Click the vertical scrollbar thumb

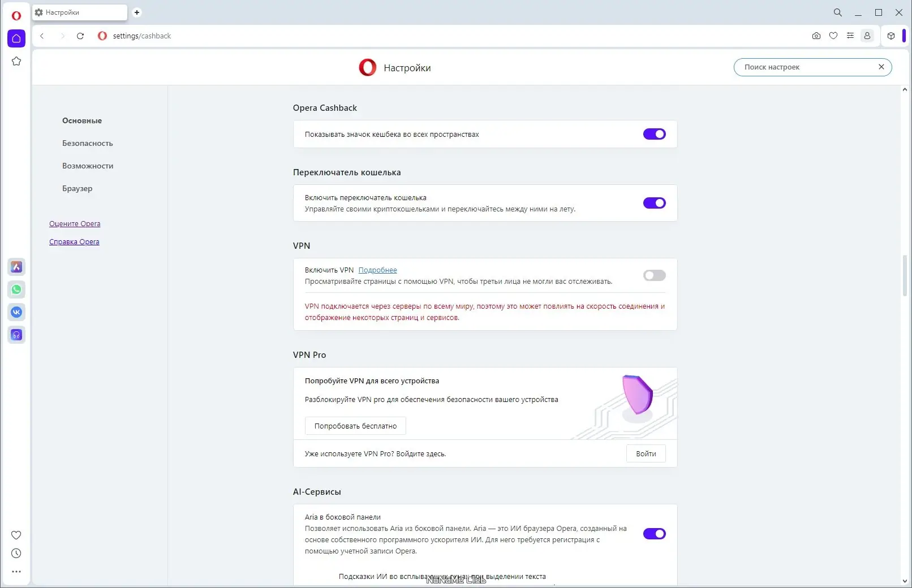(x=905, y=277)
